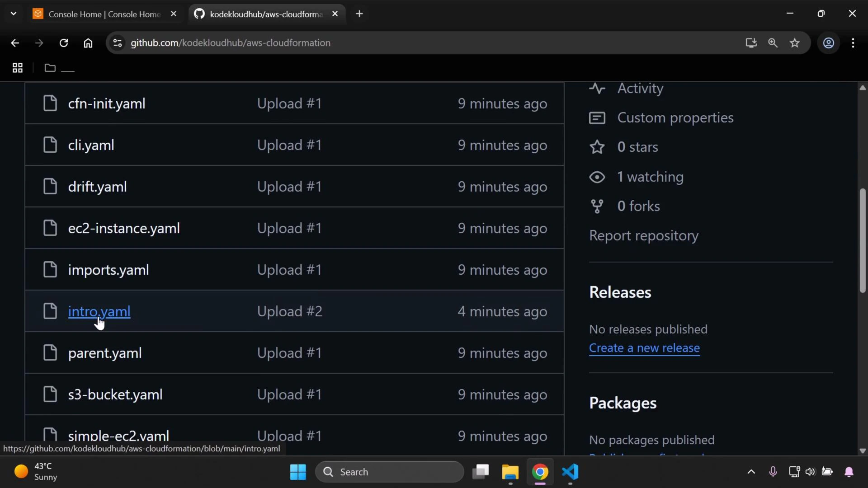Click the install site icon in address bar
The height and width of the screenshot is (488, 868).
(x=751, y=43)
